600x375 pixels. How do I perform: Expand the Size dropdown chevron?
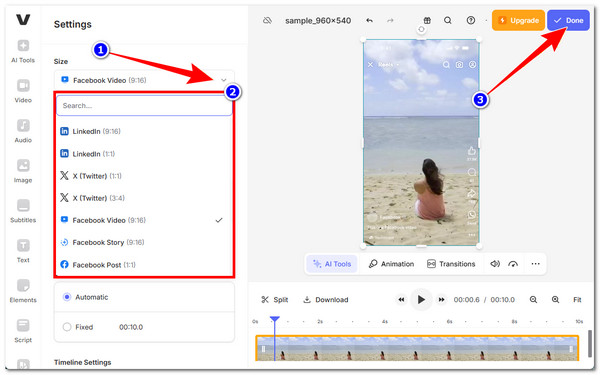point(223,80)
